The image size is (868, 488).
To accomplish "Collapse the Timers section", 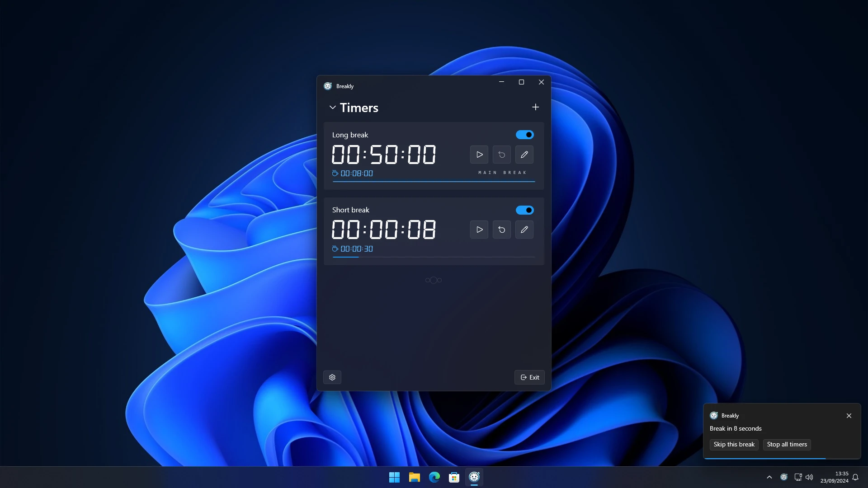I will tap(333, 108).
